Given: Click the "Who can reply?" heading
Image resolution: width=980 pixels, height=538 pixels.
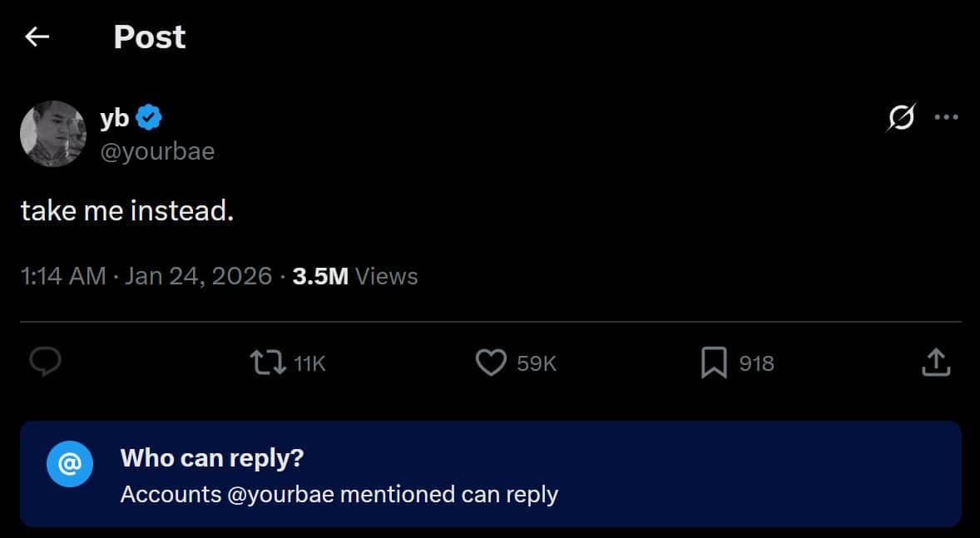Looking at the screenshot, I should click(212, 457).
